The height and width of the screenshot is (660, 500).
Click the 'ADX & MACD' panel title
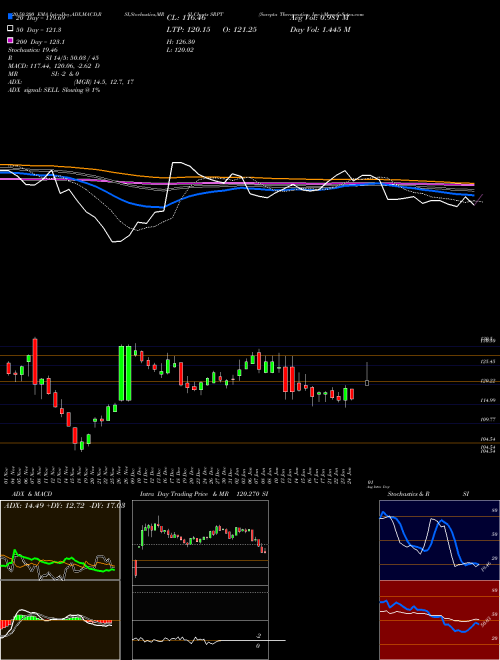32,494
